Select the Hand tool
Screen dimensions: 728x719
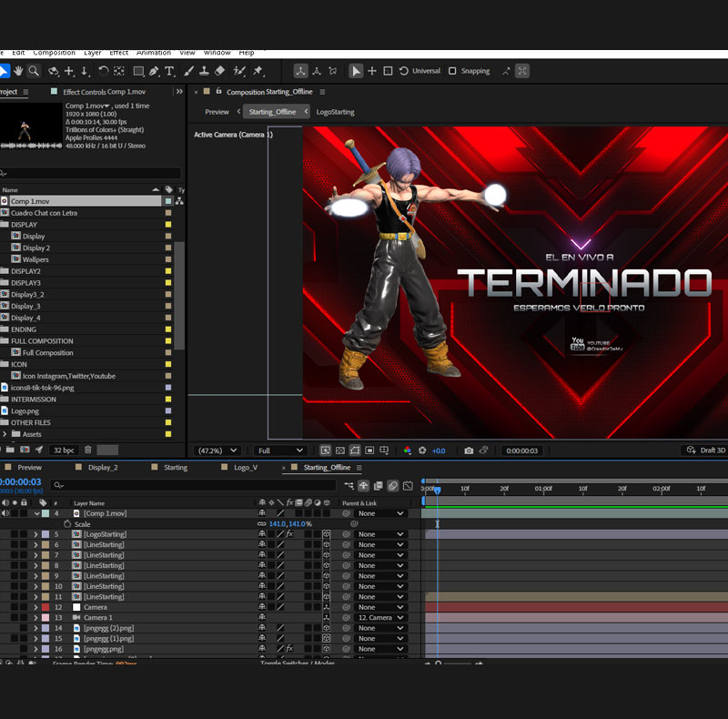coord(18,71)
